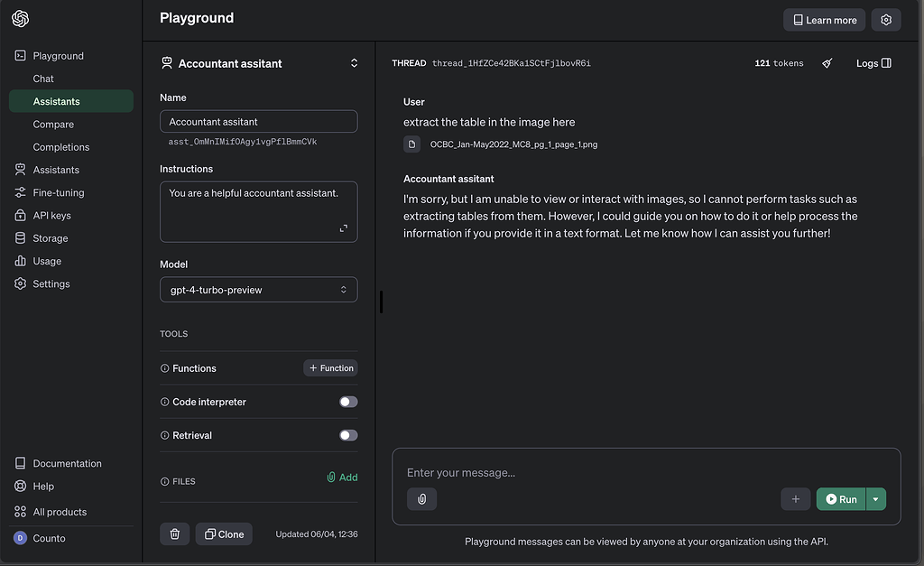Screen dimensions: 924x566
Task: Delete the assistant using the trash icon
Action: pos(174,534)
